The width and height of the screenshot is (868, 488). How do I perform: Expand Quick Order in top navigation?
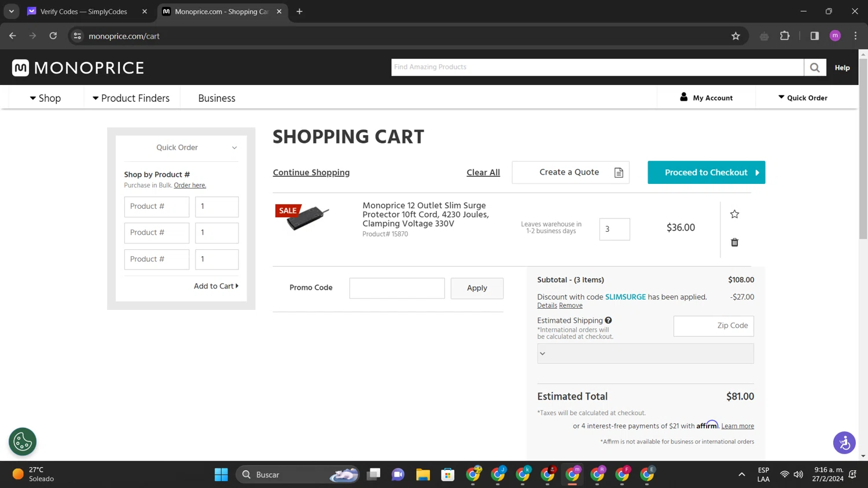803,98
